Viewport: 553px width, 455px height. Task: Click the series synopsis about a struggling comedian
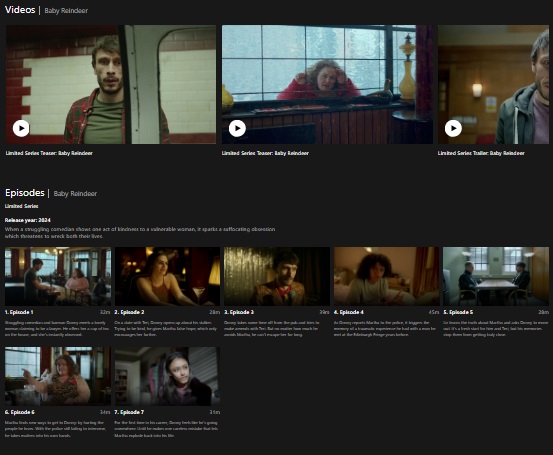pos(140,232)
